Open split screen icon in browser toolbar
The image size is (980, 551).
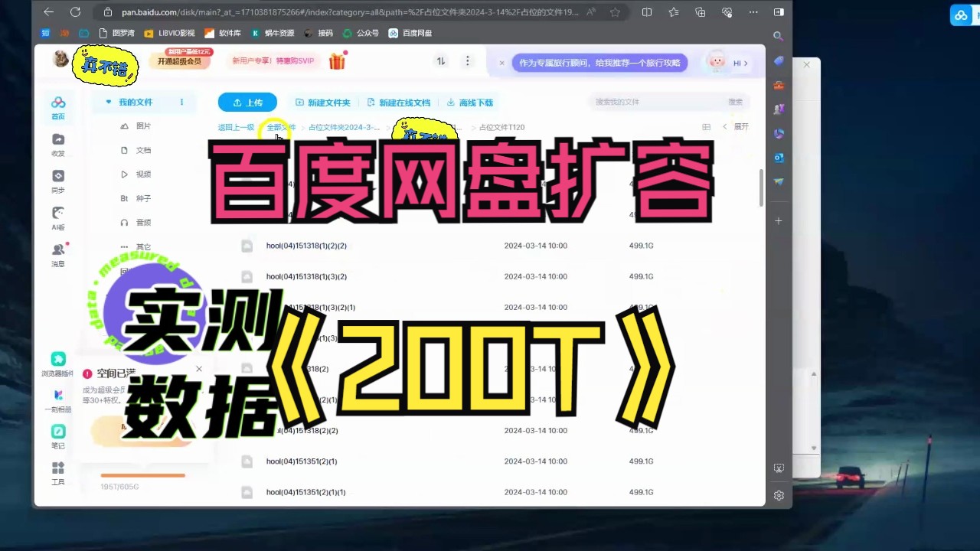point(647,12)
